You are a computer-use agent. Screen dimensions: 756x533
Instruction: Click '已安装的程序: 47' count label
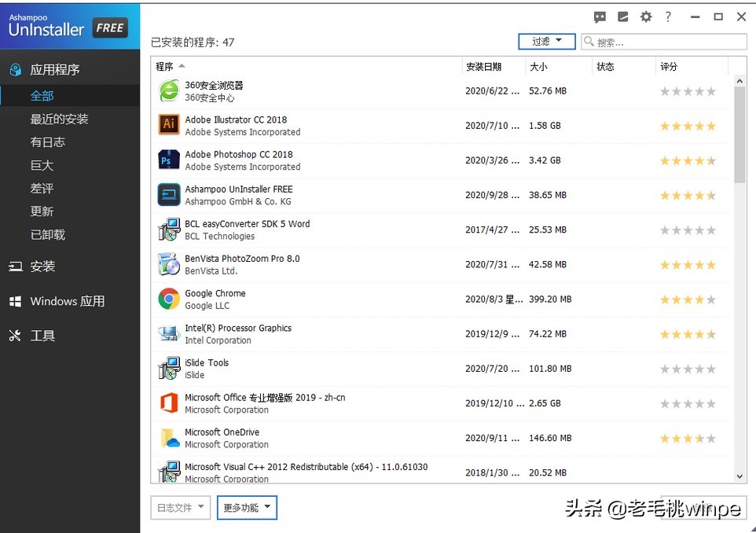[x=193, y=42]
